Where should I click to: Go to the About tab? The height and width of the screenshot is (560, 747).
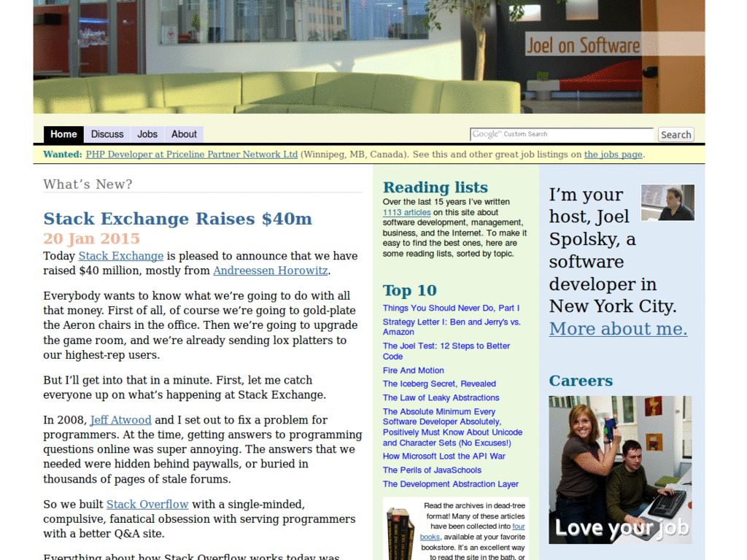tap(184, 134)
